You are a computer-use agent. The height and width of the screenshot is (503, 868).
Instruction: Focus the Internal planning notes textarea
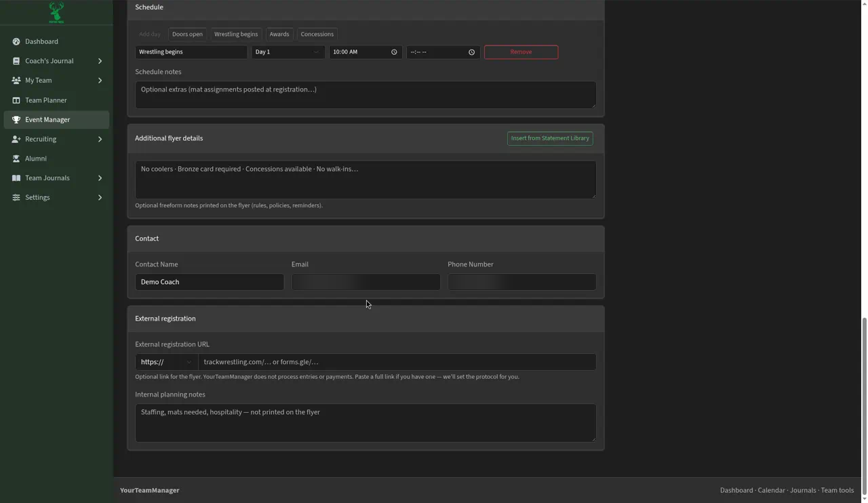coord(366,423)
